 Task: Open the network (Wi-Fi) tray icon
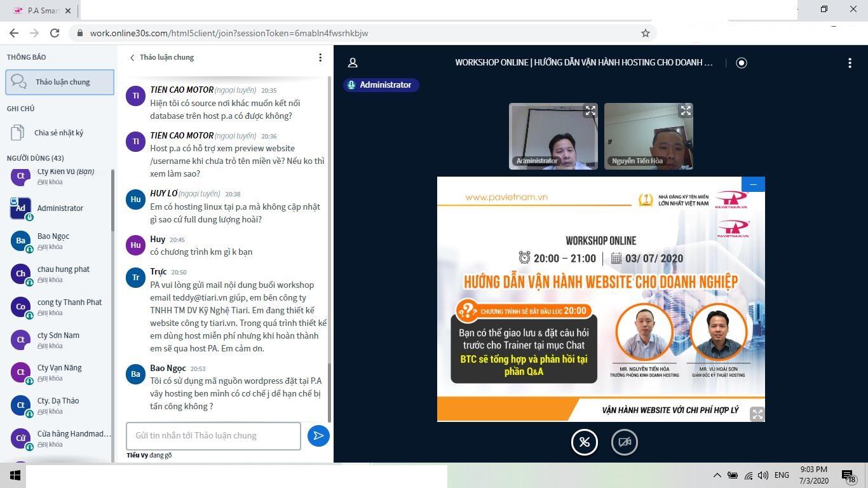[x=748, y=475]
